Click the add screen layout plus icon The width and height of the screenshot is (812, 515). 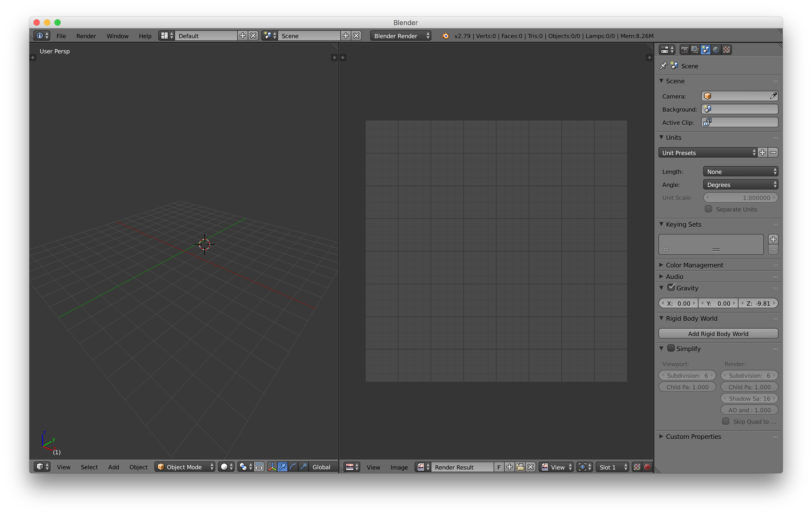pyautogui.click(x=243, y=36)
